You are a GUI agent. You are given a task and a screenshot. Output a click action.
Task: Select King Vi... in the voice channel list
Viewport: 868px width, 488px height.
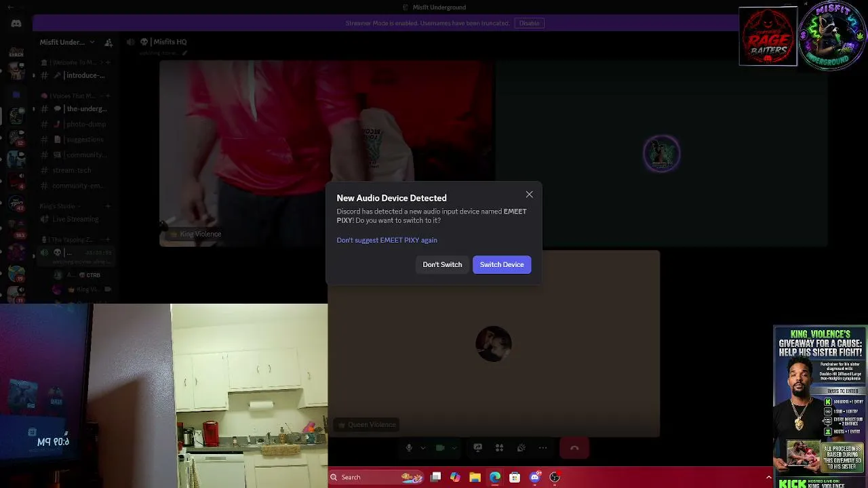tap(81, 289)
